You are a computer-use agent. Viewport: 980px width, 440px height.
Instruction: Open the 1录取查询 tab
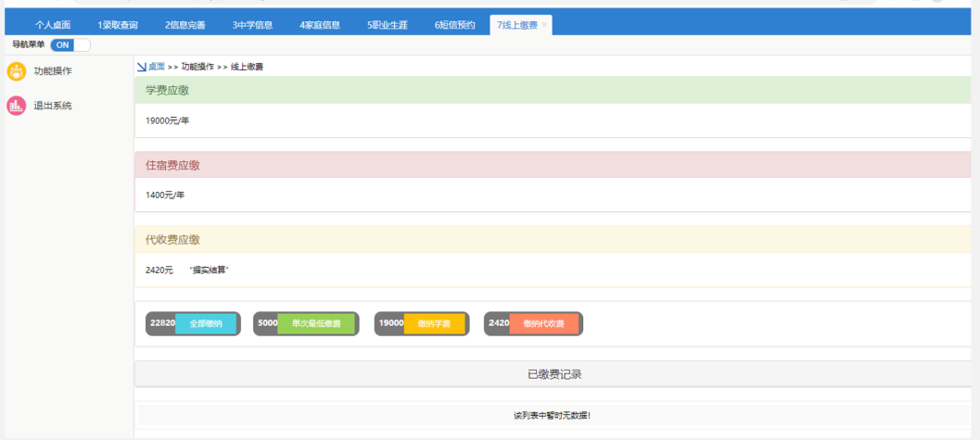[118, 25]
